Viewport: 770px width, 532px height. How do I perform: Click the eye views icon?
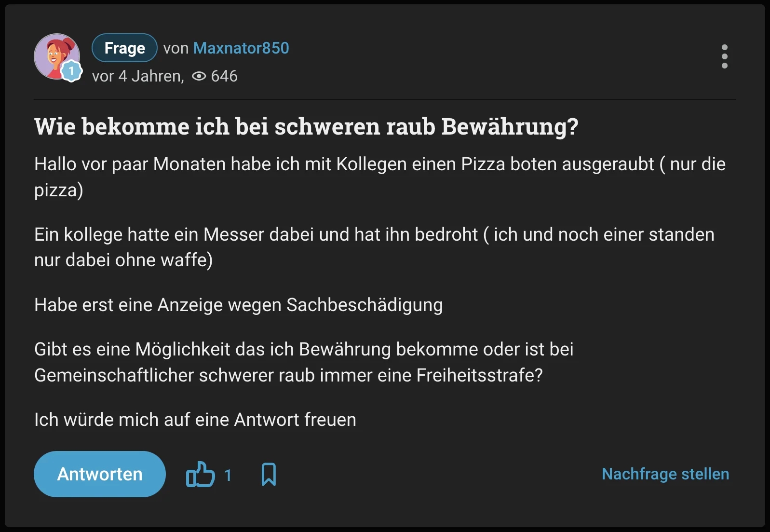click(x=199, y=76)
